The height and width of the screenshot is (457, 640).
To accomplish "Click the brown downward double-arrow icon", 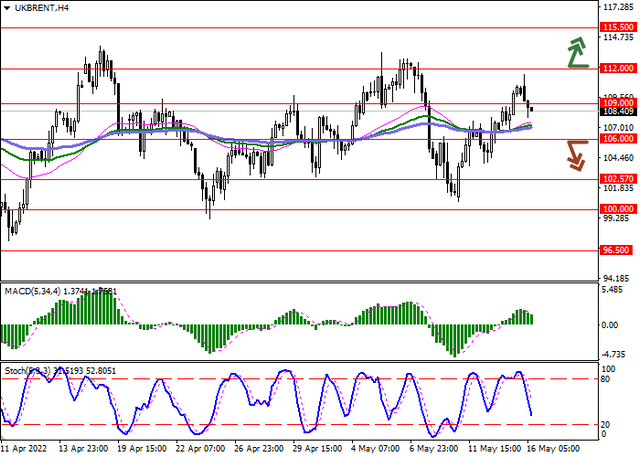I will (578, 156).
